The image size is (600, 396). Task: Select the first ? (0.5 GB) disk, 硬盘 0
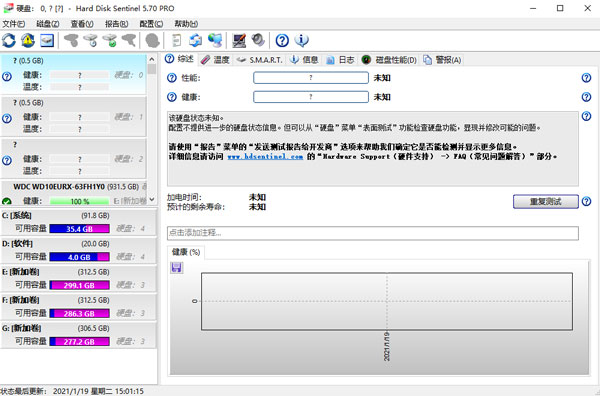[73, 74]
